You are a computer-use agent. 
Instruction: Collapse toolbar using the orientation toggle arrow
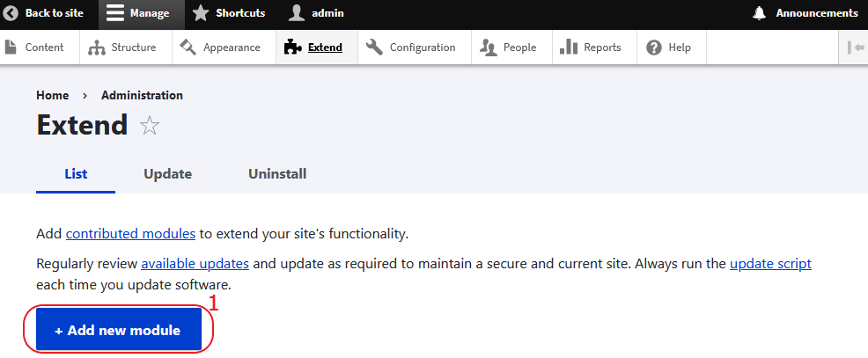coord(856,47)
